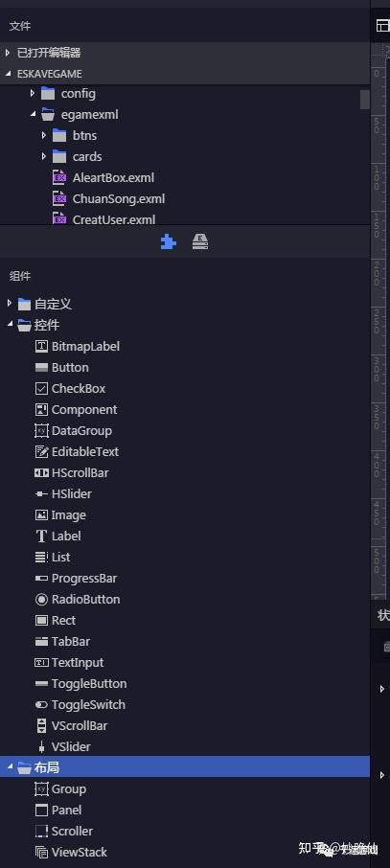Choose the RadioButton component
The image size is (390, 868).
(78, 600)
